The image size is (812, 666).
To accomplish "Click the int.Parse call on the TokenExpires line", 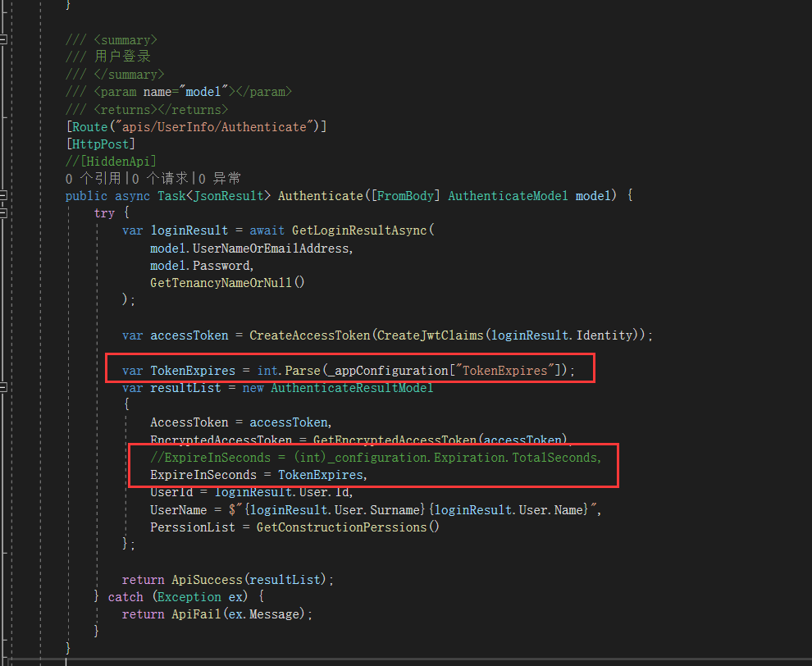I will 289,371.
